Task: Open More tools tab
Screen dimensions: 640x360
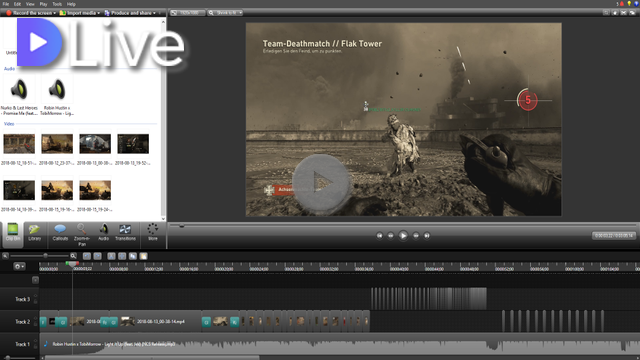Action: (x=153, y=233)
